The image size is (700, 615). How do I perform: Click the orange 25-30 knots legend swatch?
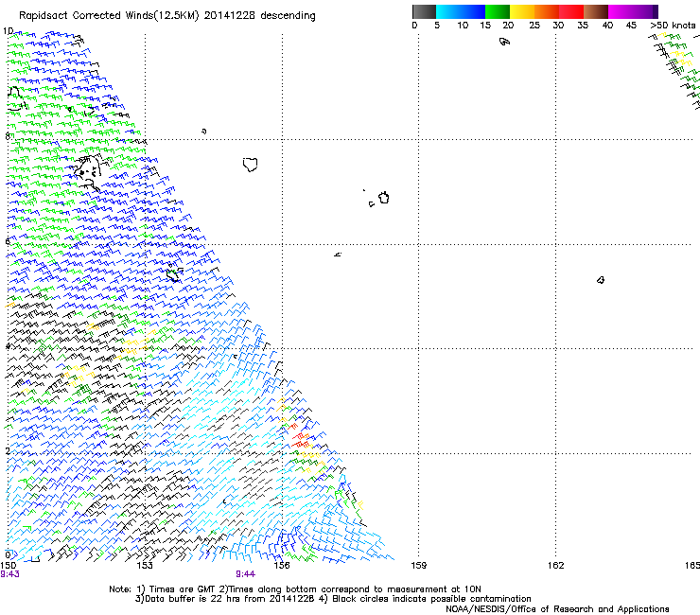pyautogui.click(x=547, y=11)
